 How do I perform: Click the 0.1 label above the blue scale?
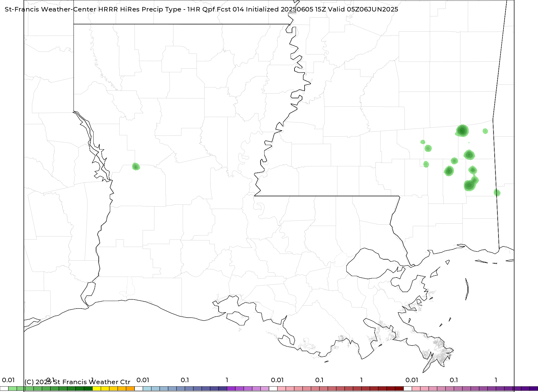pos(185,380)
